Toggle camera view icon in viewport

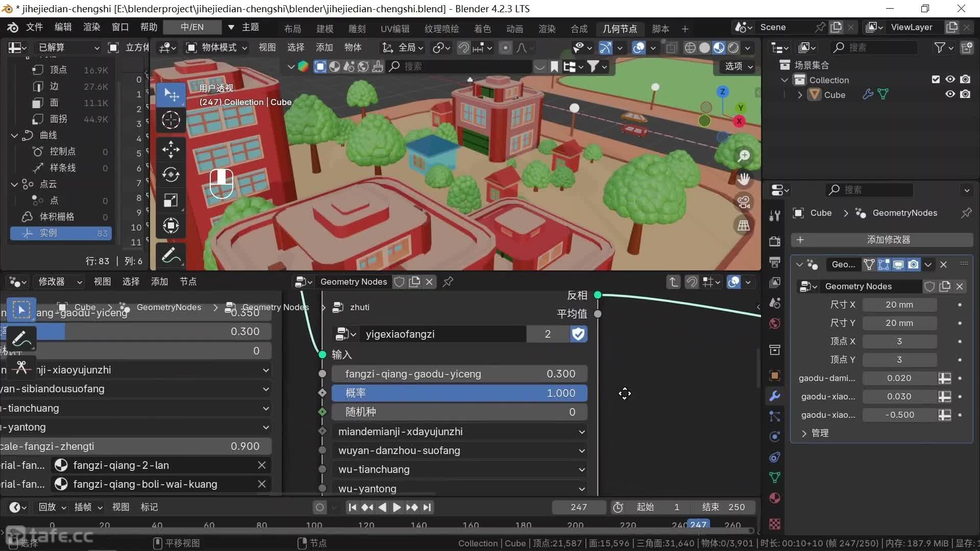(744, 203)
